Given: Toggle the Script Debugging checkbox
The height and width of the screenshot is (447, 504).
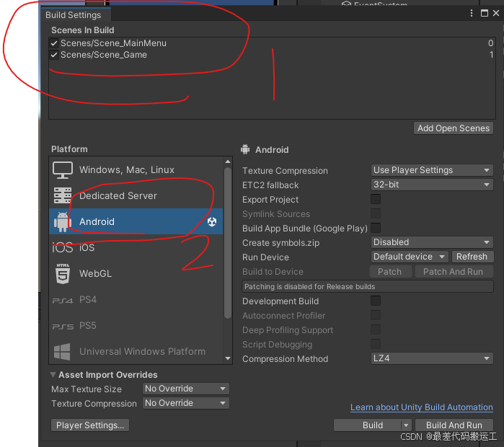Looking at the screenshot, I should (376, 344).
